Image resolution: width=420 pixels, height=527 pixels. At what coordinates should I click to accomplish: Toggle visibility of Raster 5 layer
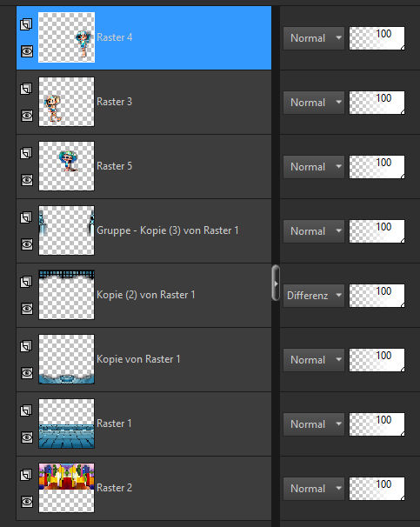27,180
